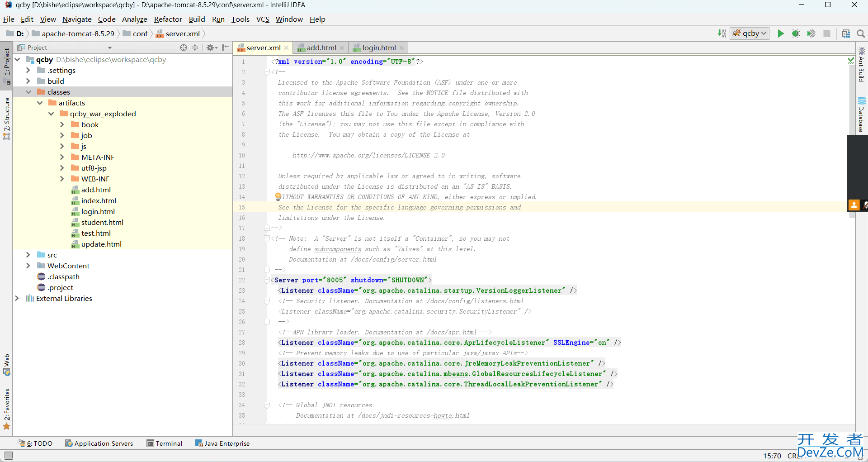Run the qcby configuration with the green play icon

pyautogui.click(x=781, y=33)
